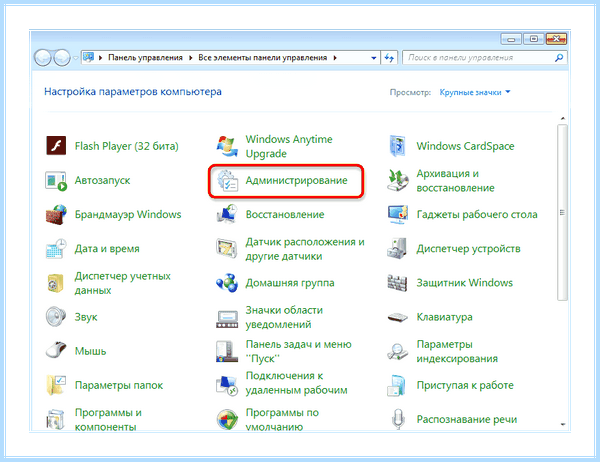Image resolution: width=600 pixels, height=462 pixels.
Task: Click the Панель управления breadcrumb
Action: [x=145, y=57]
